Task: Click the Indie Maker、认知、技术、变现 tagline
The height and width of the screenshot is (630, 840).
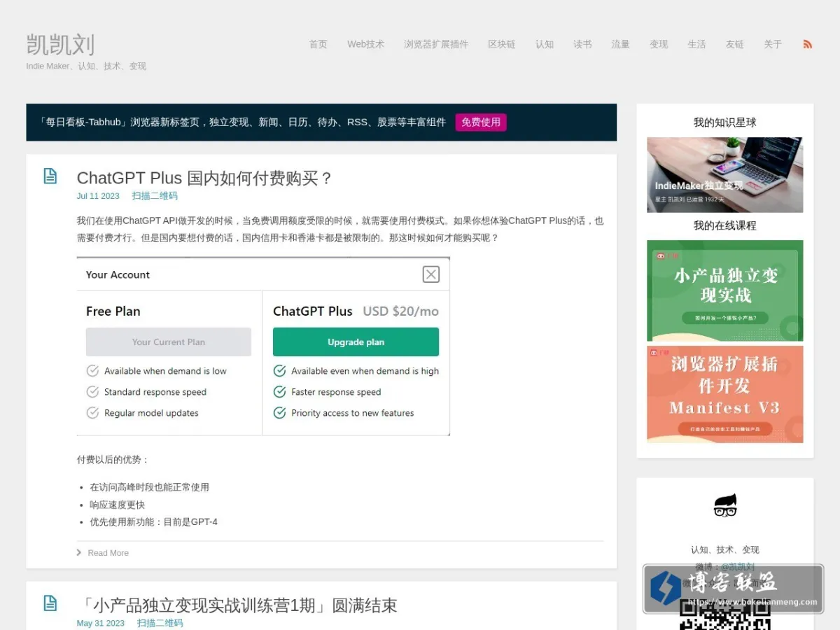Action: click(x=86, y=66)
